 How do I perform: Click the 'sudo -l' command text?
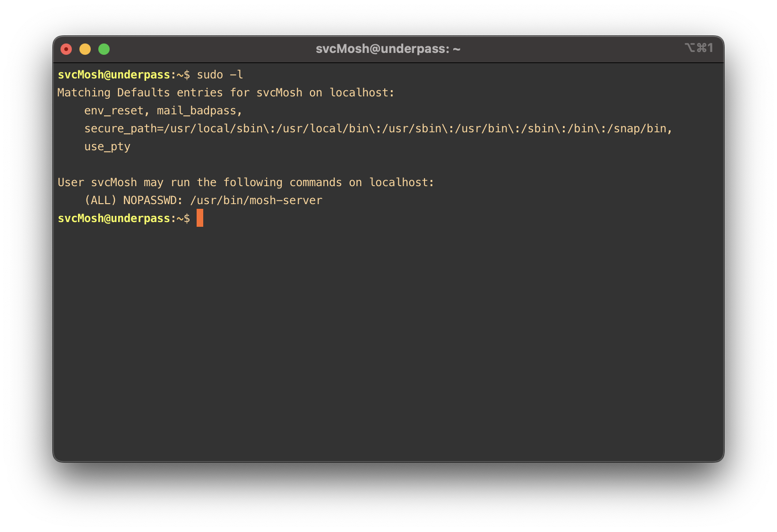point(220,75)
